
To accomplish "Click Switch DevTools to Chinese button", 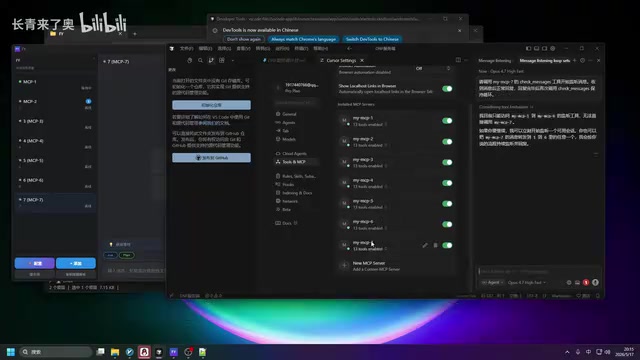I will [372, 39].
